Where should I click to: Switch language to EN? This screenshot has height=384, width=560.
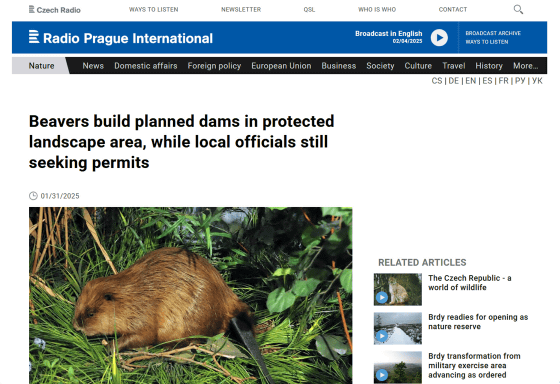point(471,81)
